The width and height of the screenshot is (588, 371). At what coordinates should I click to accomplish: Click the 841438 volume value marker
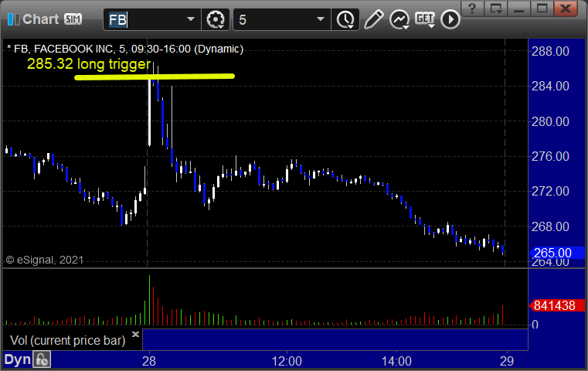557,305
